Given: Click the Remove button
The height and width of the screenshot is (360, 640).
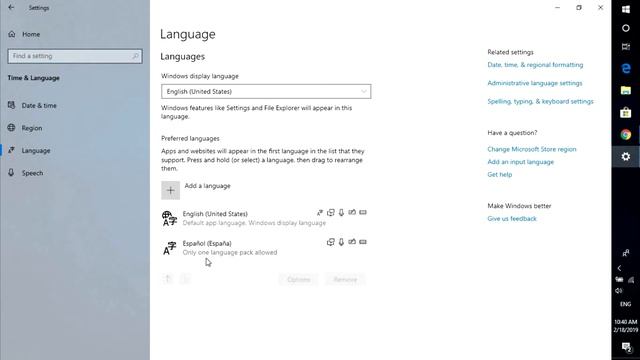Looking at the screenshot, I should point(345,280).
